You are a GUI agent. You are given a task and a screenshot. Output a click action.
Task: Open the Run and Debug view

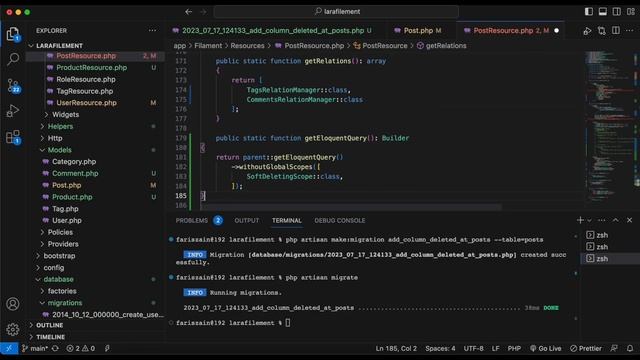click(13, 111)
